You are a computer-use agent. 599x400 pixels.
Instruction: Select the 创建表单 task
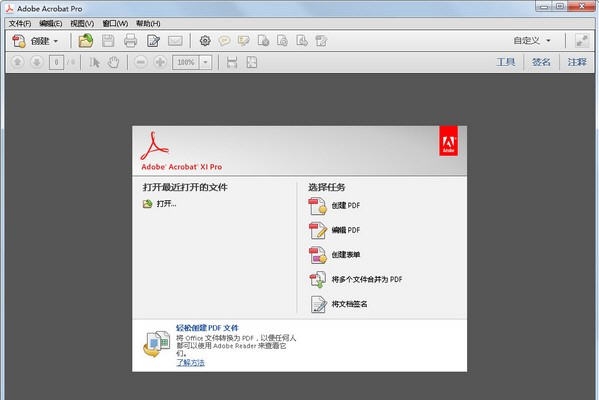[346, 254]
